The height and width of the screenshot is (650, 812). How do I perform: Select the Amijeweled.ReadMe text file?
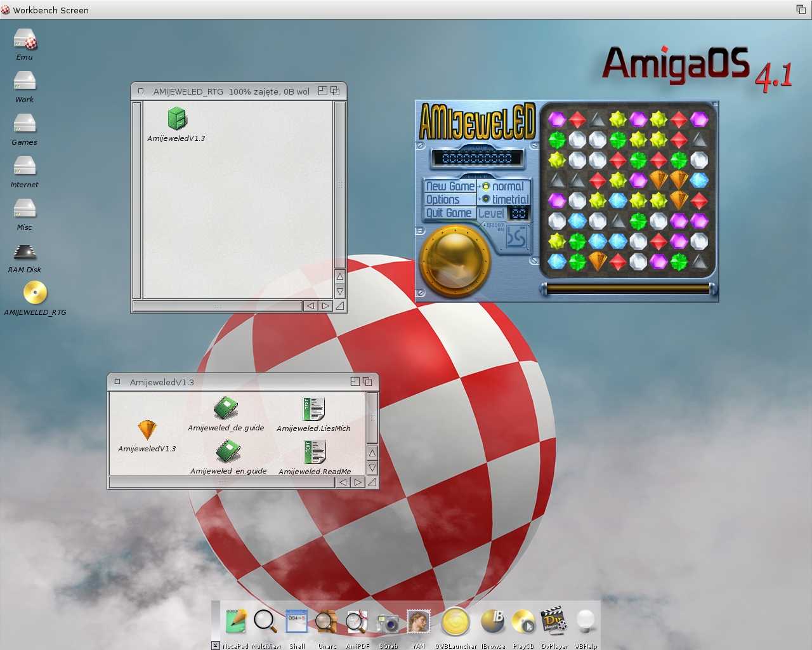coord(314,452)
